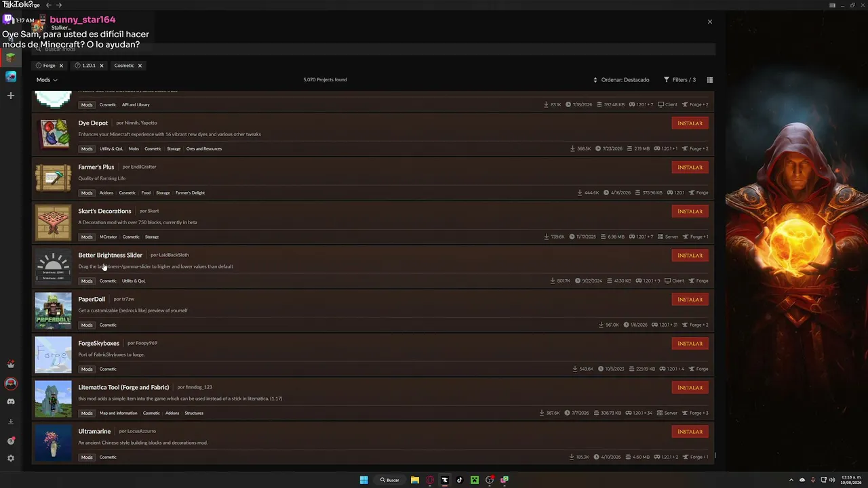This screenshot has height=488, width=868.
Task: Open the Farmer's Plus mod title
Action: coord(96,167)
